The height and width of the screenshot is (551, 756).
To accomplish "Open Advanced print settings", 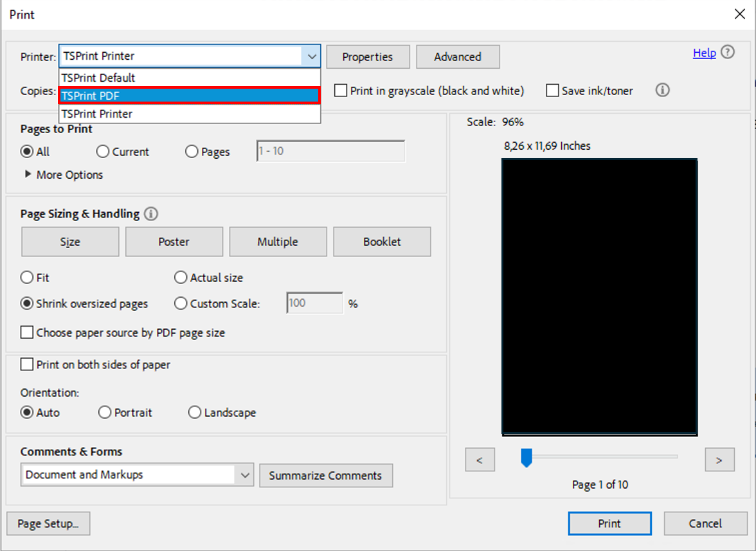I will 458,57.
